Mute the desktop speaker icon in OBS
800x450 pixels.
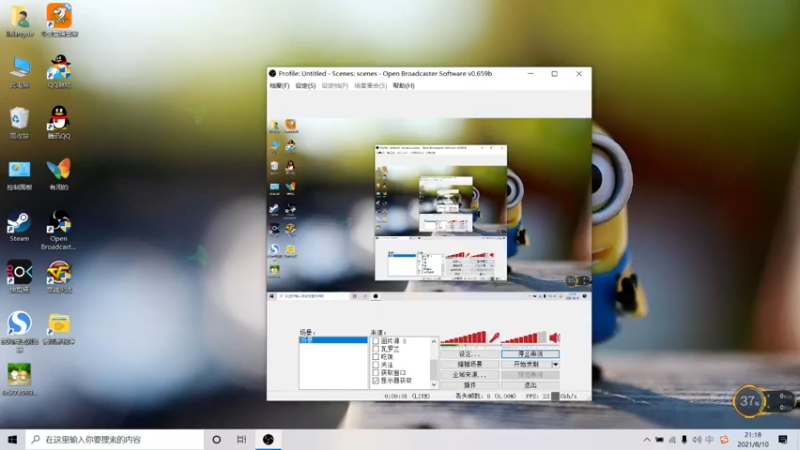click(555, 337)
